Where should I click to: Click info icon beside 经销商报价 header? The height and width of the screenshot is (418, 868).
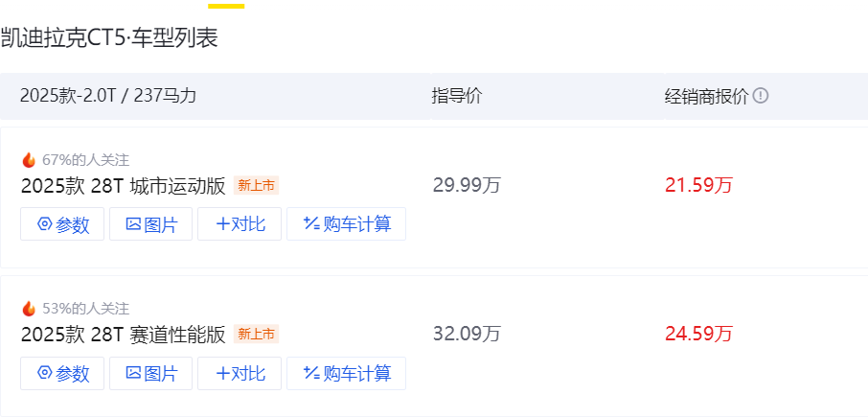pos(761,96)
